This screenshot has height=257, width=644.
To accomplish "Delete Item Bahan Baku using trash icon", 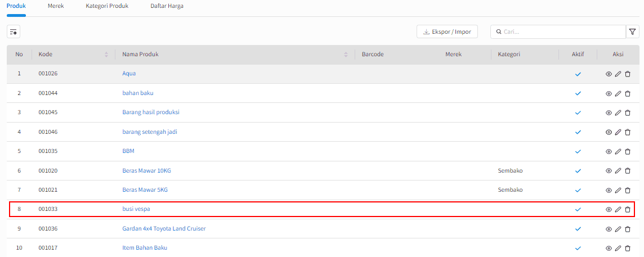I will pyautogui.click(x=628, y=248).
